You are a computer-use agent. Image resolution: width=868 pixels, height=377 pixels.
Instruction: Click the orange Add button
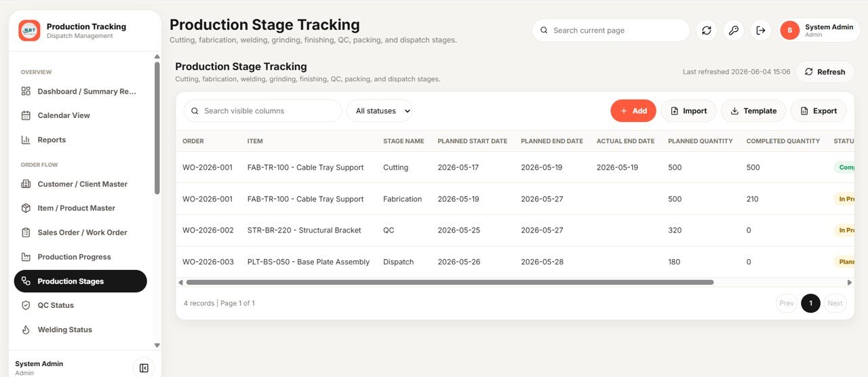(633, 111)
